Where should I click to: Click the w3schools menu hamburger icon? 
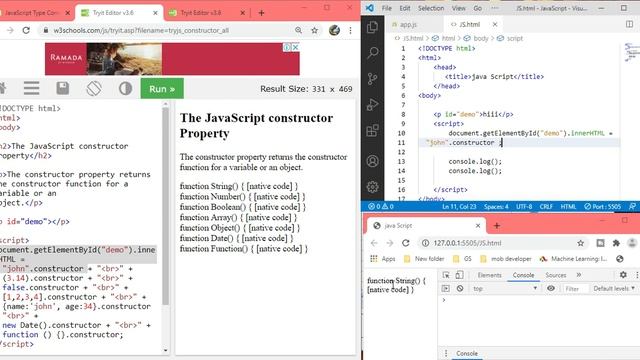click(31, 88)
